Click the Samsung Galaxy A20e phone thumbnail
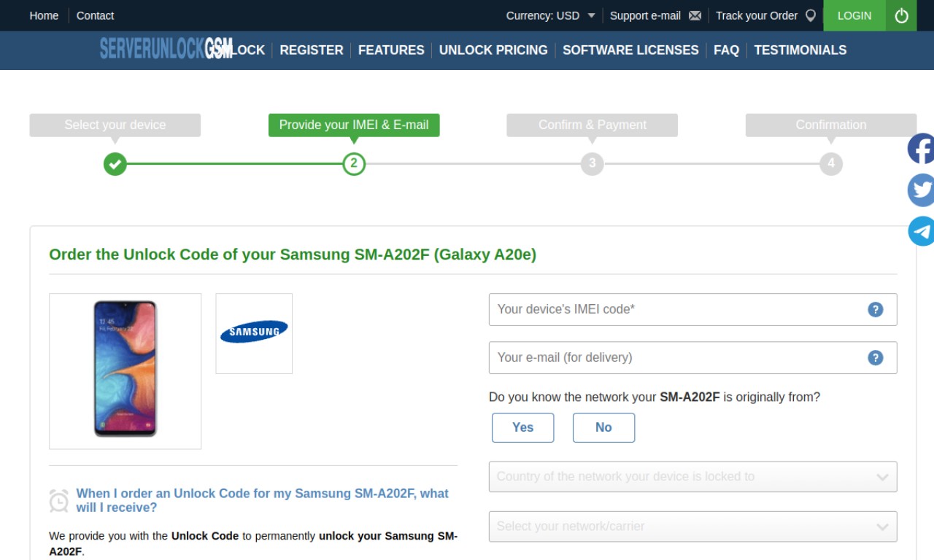The image size is (934, 560). coord(125,370)
